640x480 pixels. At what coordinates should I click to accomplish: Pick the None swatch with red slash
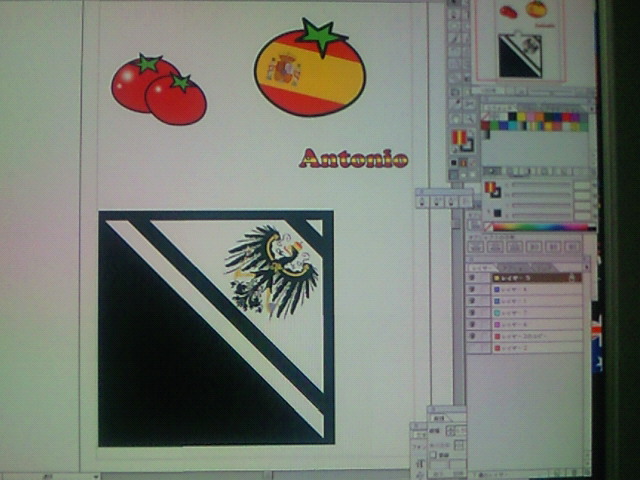[485, 117]
